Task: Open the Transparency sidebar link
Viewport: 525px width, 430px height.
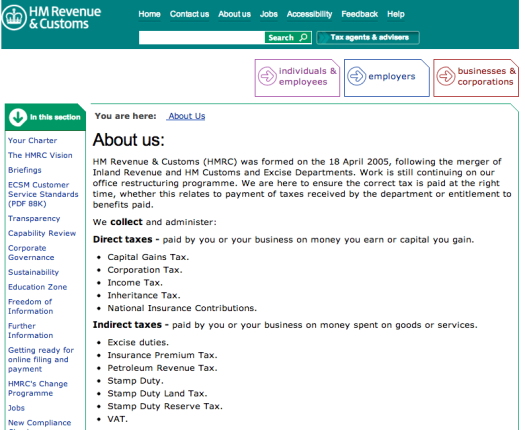Action: pos(34,219)
